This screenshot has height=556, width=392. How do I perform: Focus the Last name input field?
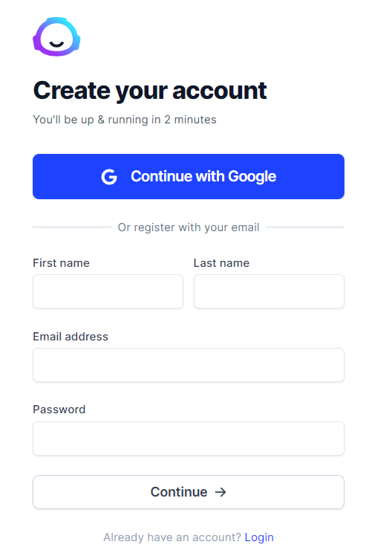coord(269,291)
